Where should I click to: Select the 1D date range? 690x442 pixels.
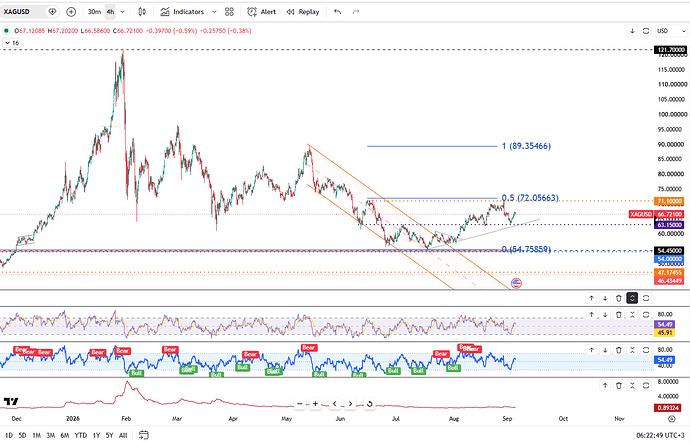pos(9,435)
